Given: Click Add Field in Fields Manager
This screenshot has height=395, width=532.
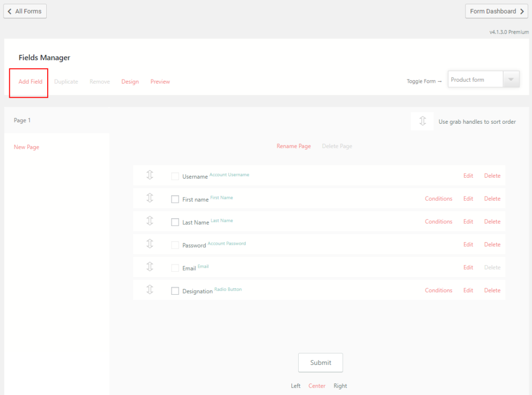Looking at the screenshot, I should (30, 82).
